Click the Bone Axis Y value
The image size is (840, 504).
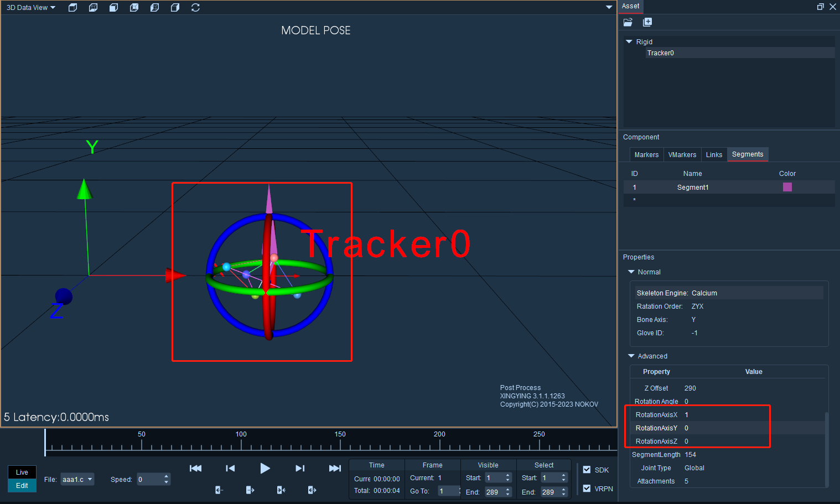pyautogui.click(x=693, y=320)
